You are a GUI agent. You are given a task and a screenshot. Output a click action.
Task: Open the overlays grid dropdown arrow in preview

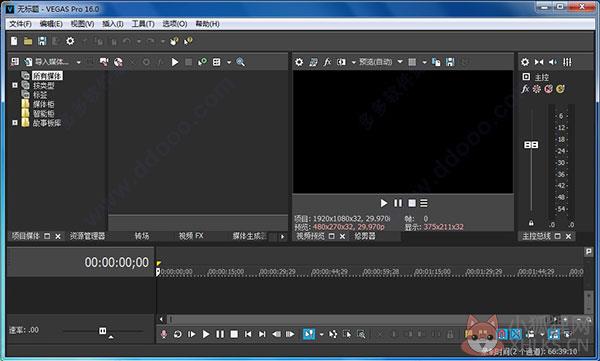point(424,62)
